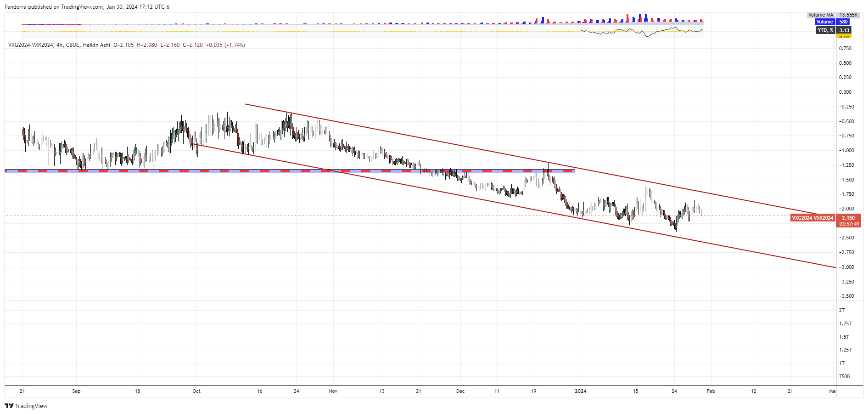The height and width of the screenshot is (414, 868).
Task: Click the red VXG2024-VXK2024 price line label
Action: pyautogui.click(x=812, y=218)
